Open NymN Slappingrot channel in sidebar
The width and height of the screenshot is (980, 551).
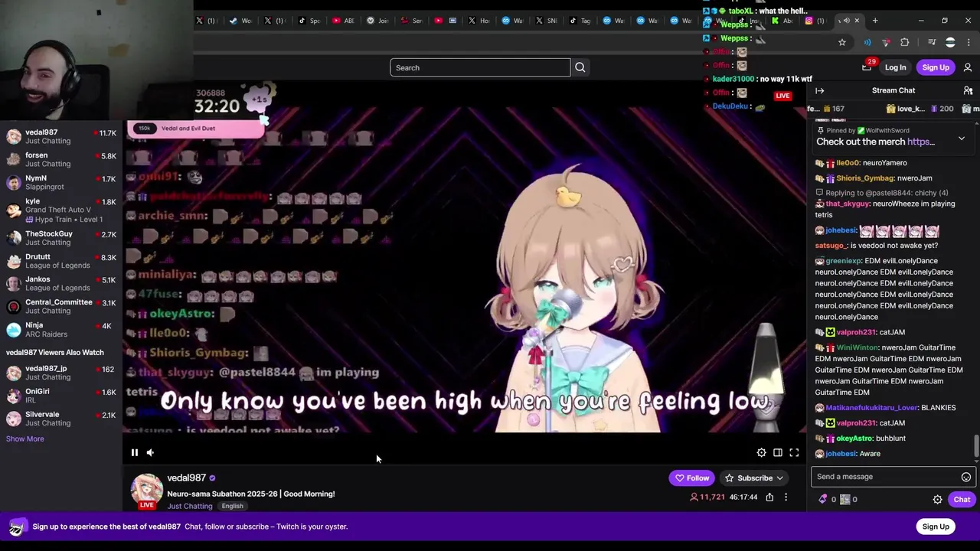point(61,182)
